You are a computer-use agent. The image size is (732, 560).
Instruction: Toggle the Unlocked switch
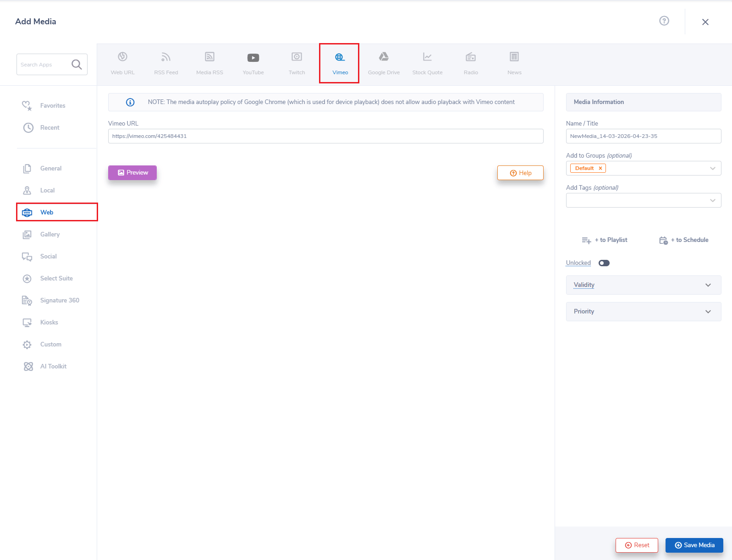pos(604,263)
